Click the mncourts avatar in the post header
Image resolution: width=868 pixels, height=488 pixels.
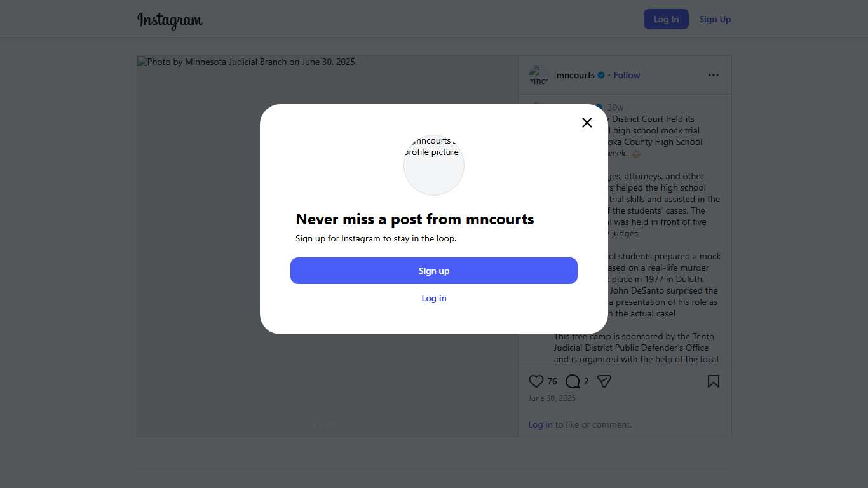(x=539, y=75)
